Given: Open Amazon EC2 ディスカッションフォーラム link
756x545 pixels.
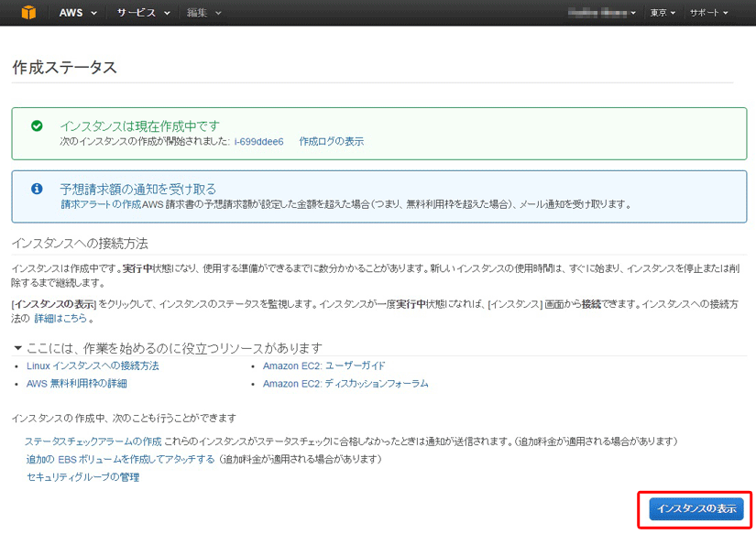Looking at the screenshot, I should pyautogui.click(x=345, y=384).
